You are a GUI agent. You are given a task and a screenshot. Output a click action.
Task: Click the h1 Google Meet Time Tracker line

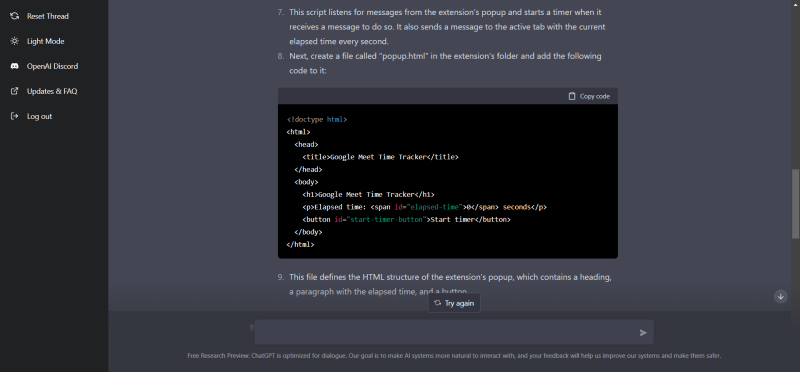click(x=368, y=194)
